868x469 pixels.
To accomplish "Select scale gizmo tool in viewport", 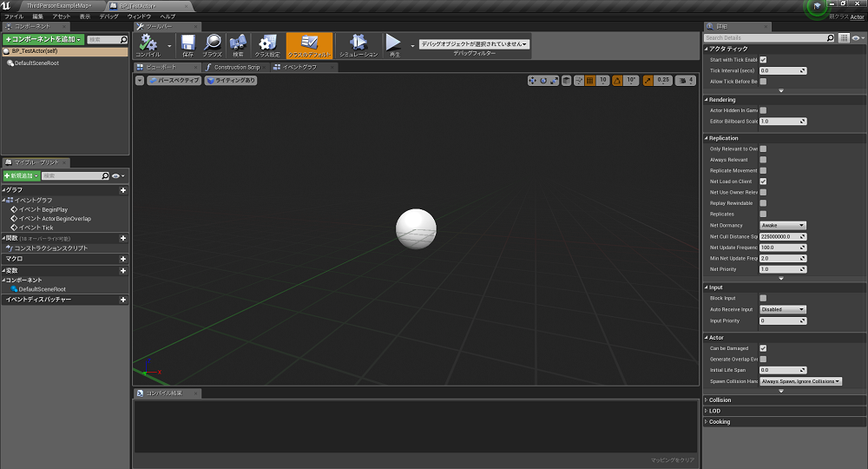I will click(554, 81).
